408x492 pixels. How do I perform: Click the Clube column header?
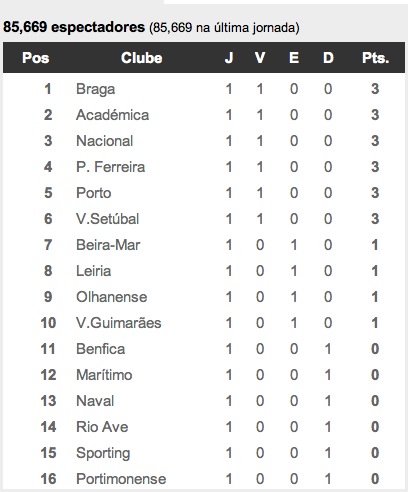tap(142, 58)
